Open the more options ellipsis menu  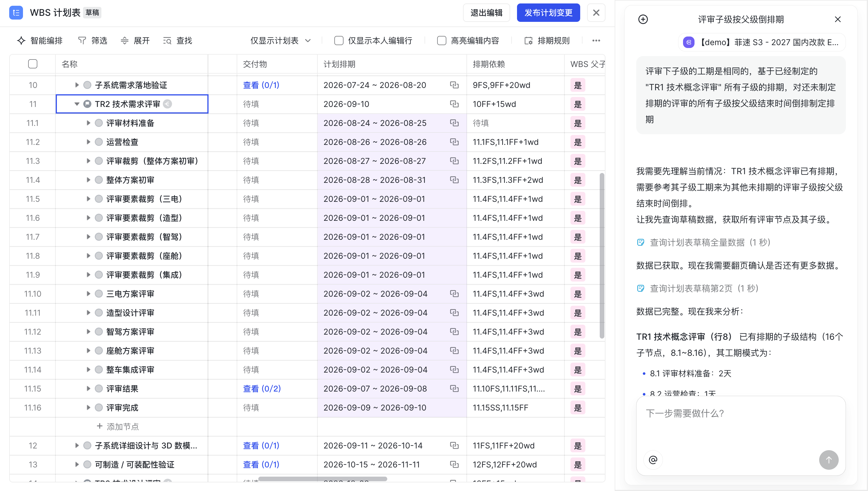pyautogui.click(x=596, y=41)
